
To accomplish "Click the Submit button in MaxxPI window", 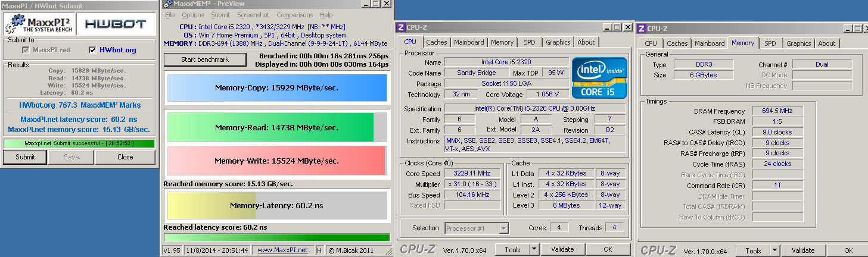I will 24,157.
